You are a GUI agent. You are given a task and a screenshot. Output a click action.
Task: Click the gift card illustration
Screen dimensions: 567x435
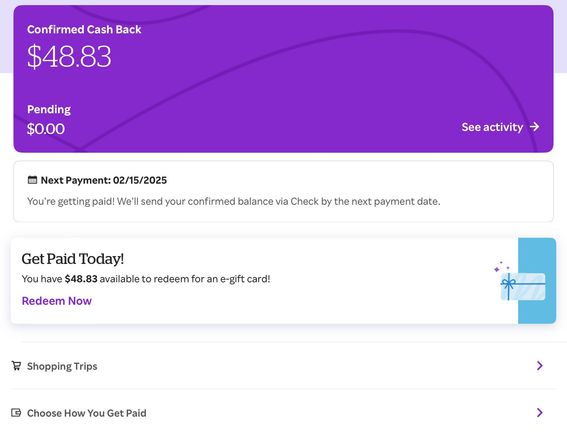(x=521, y=283)
